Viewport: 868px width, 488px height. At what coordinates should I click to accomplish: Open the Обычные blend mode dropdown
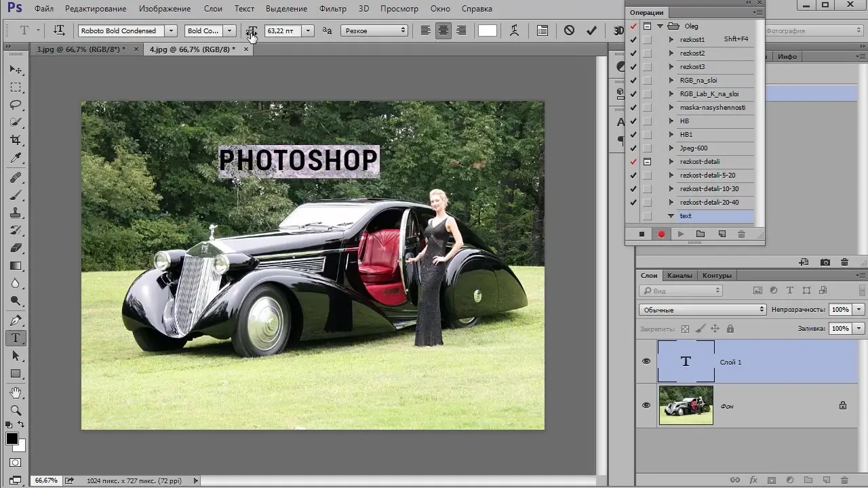[x=702, y=310]
